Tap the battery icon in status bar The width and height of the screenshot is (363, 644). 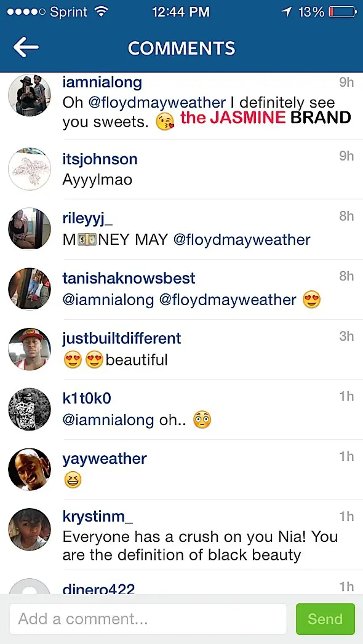(x=343, y=12)
